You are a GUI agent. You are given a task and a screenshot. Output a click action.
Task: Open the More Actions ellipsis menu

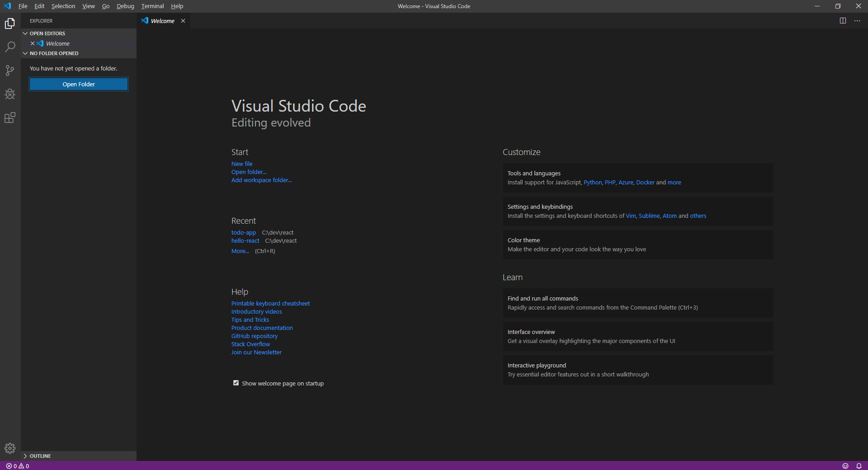pos(857,21)
